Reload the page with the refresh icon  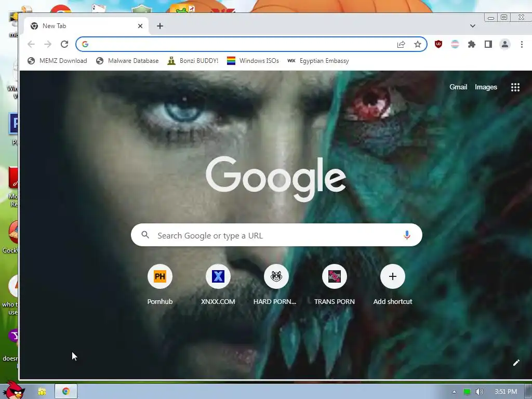point(64,44)
